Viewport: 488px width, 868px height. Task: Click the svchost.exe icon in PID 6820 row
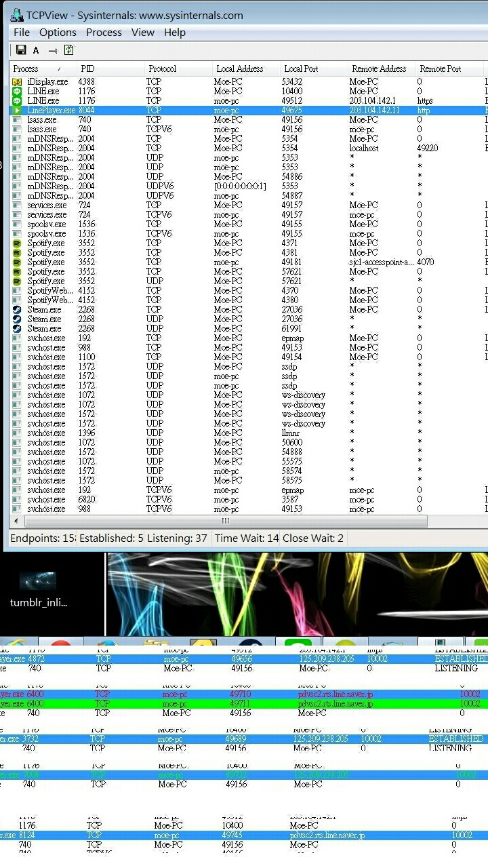(x=17, y=499)
